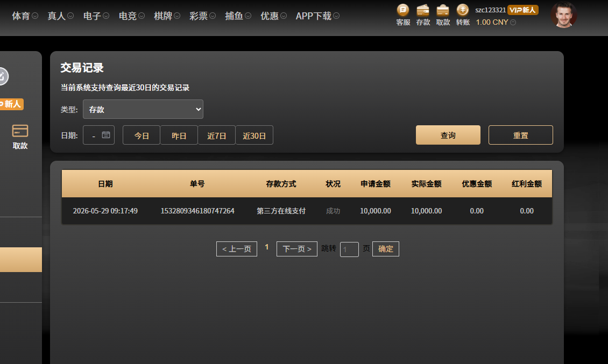Expand the 电子 menu
The image size is (608, 364).
(96, 16)
